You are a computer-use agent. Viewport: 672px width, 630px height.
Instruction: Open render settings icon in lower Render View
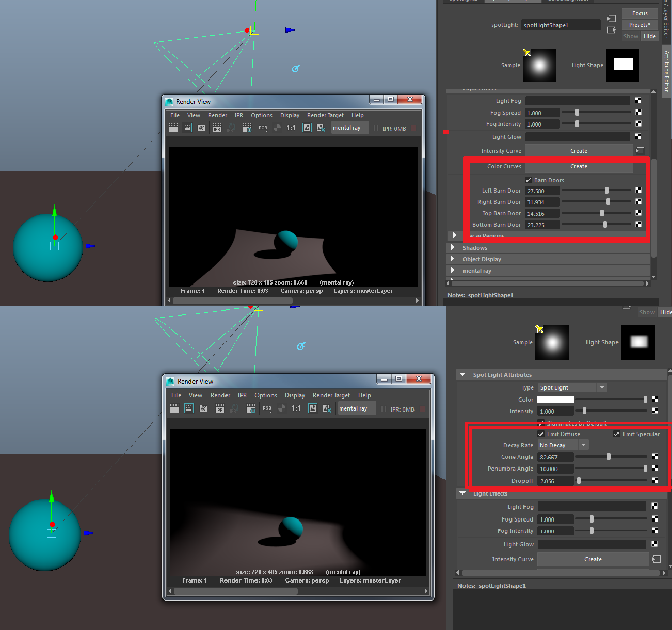point(251,408)
